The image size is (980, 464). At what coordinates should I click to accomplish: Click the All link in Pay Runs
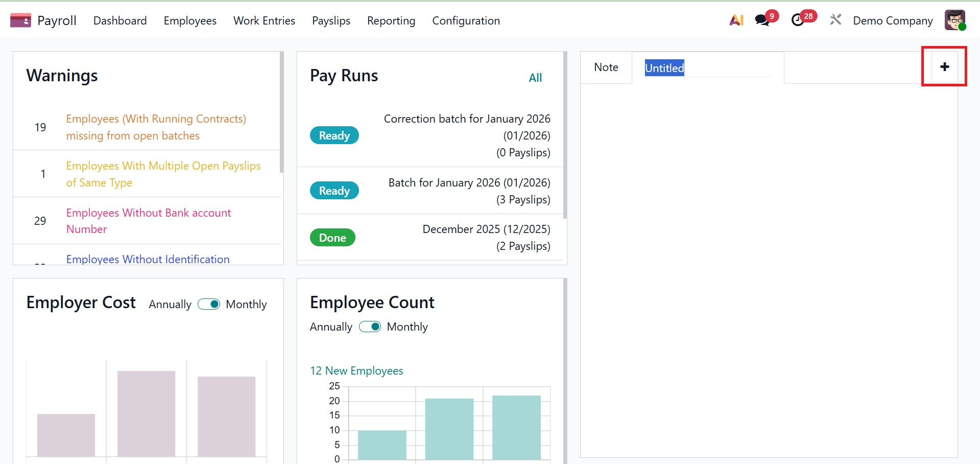(x=535, y=78)
